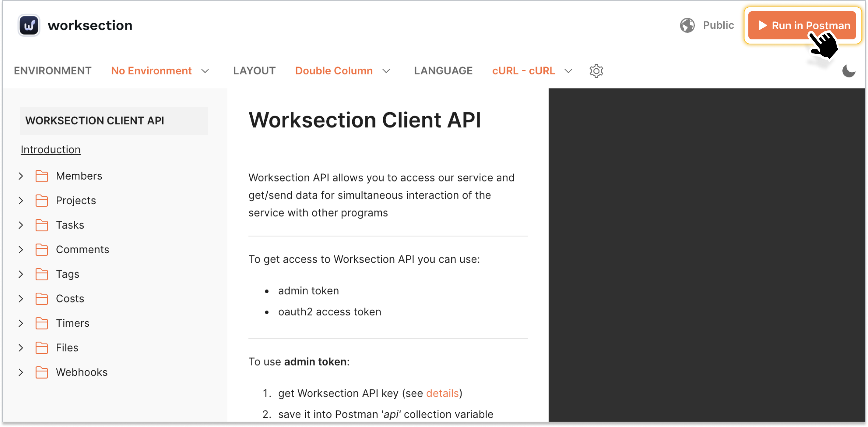
Task: Click the Files entry in the sidebar
Action: pyautogui.click(x=67, y=348)
